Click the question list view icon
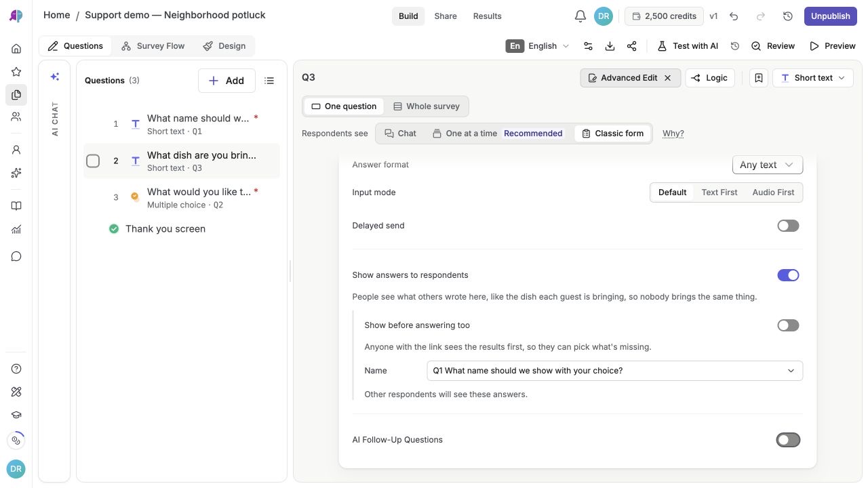Image resolution: width=868 pixels, height=488 pixels. (269, 81)
